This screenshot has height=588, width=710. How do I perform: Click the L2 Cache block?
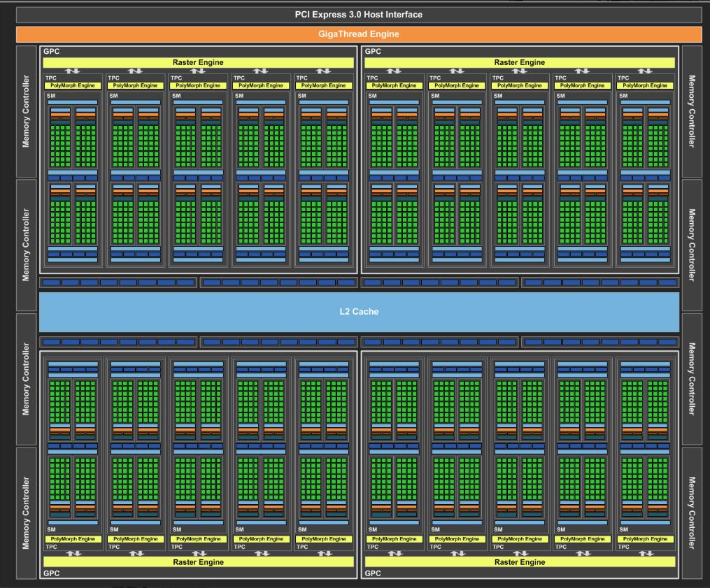(x=360, y=312)
